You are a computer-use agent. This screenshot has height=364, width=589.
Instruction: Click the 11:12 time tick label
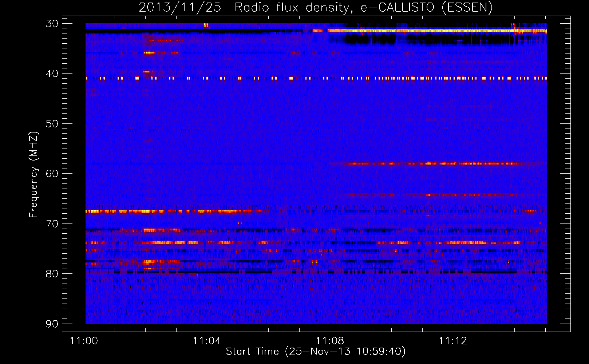(453, 341)
